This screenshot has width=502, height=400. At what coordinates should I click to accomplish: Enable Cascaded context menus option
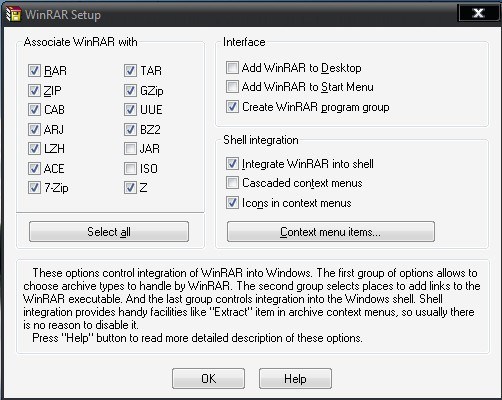(232, 183)
